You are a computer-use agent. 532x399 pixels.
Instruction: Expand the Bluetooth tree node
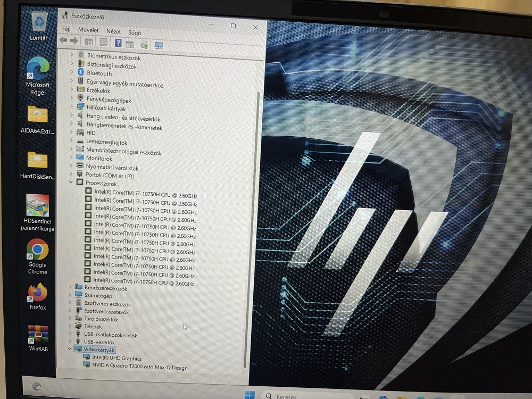(x=72, y=72)
